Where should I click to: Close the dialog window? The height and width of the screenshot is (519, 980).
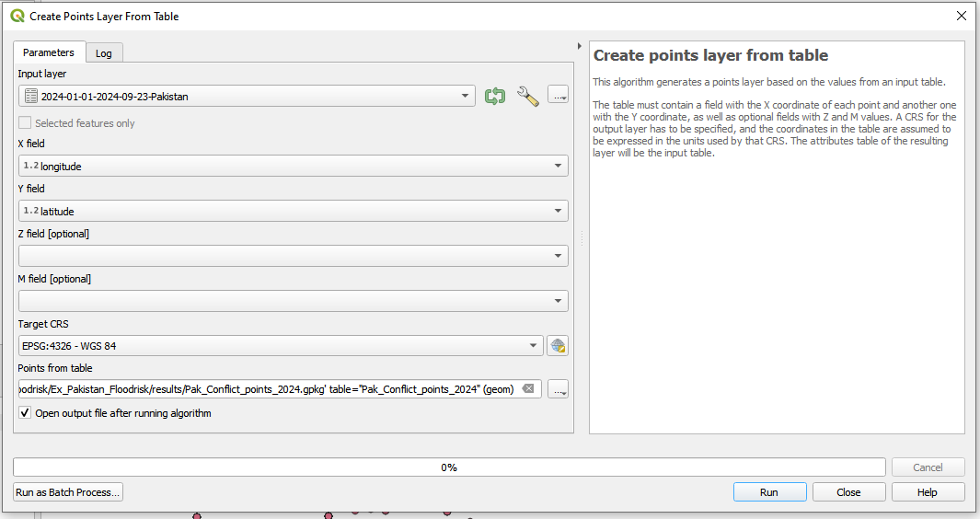[x=961, y=16]
